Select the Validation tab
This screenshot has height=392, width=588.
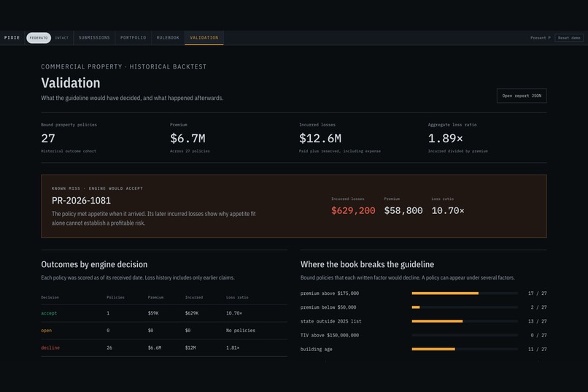[204, 38]
